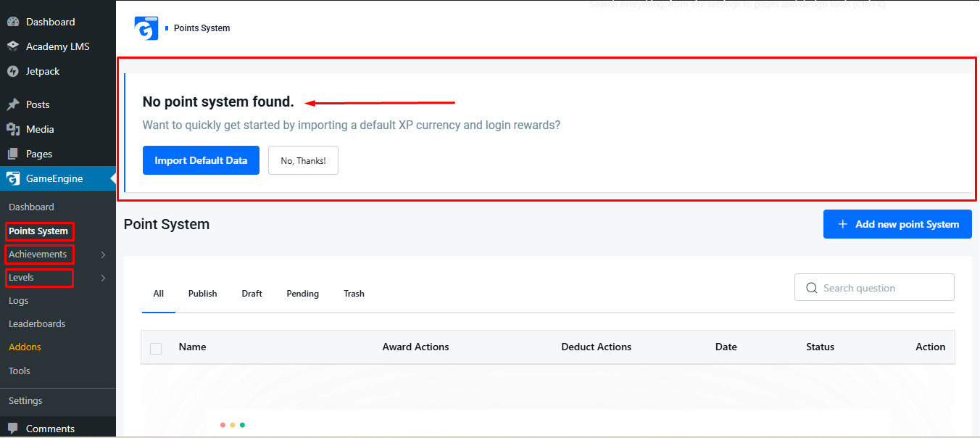Click the Dashboard gauge icon in sidebar

(x=13, y=22)
